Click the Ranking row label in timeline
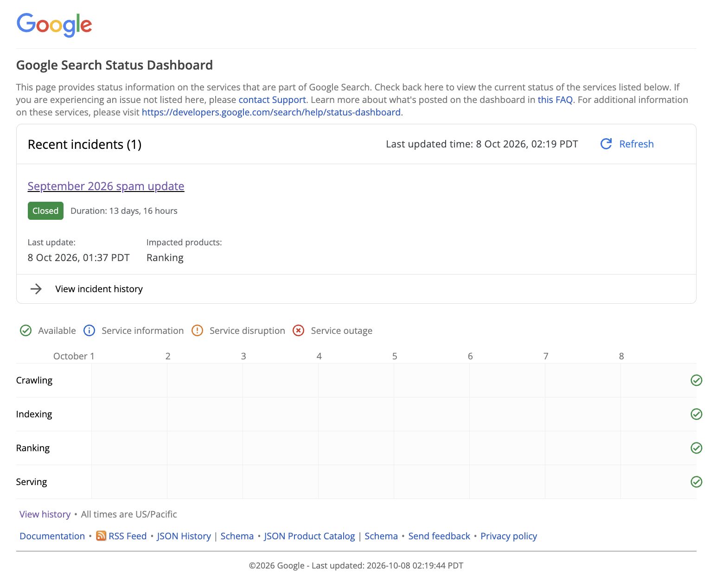The image size is (716, 588). tap(33, 448)
